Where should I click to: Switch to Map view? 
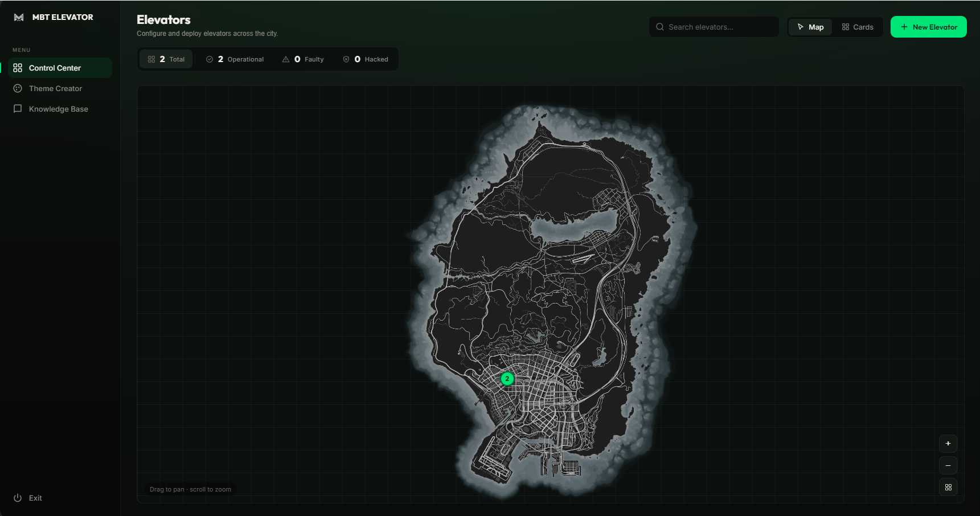810,27
